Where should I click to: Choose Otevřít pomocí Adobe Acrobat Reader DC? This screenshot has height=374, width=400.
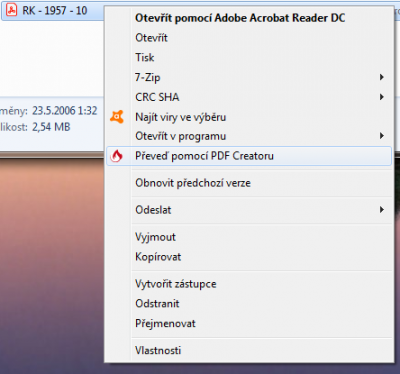pyautogui.click(x=240, y=18)
